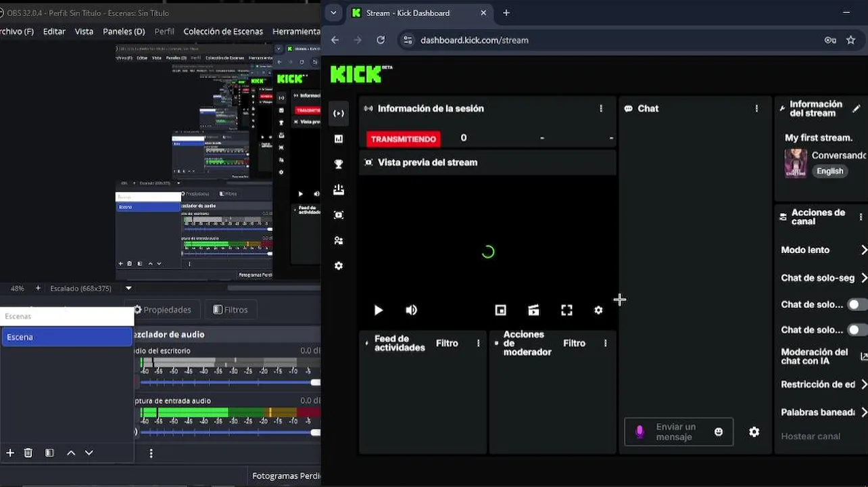
Task: Open Acciones de canal three-dot menu
Action: pyautogui.click(x=861, y=217)
